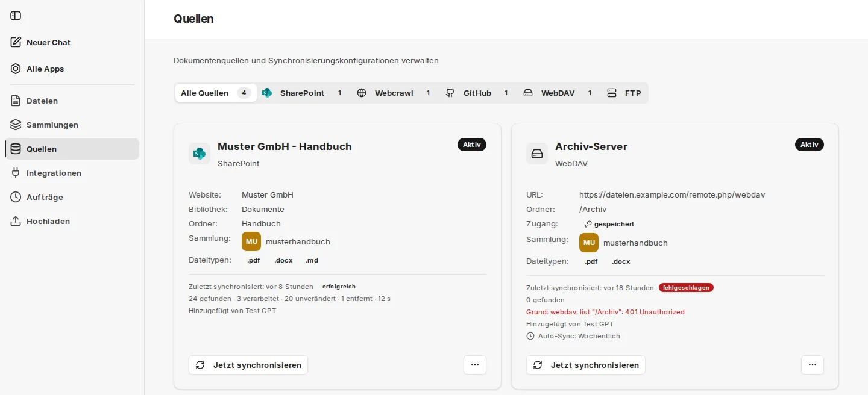Click the gespeichert credentials badge
The height and width of the screenshot is (395, 868).
click(609, 224)
